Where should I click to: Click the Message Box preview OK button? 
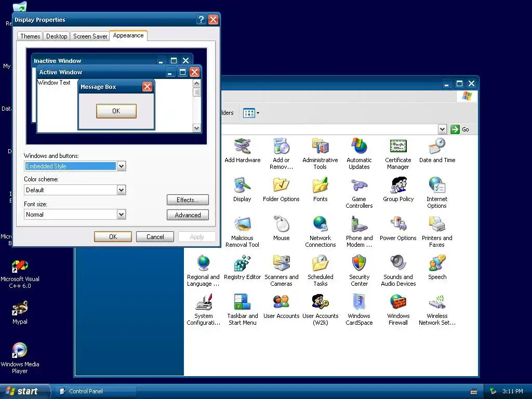point(116,111)
